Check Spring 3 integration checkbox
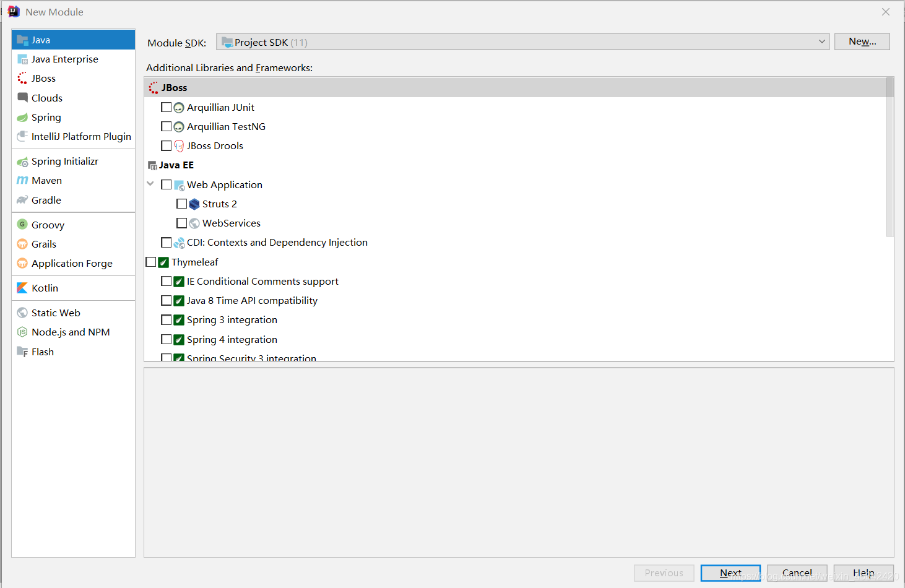This screenshot has height=588, width=905. point(166,319)
